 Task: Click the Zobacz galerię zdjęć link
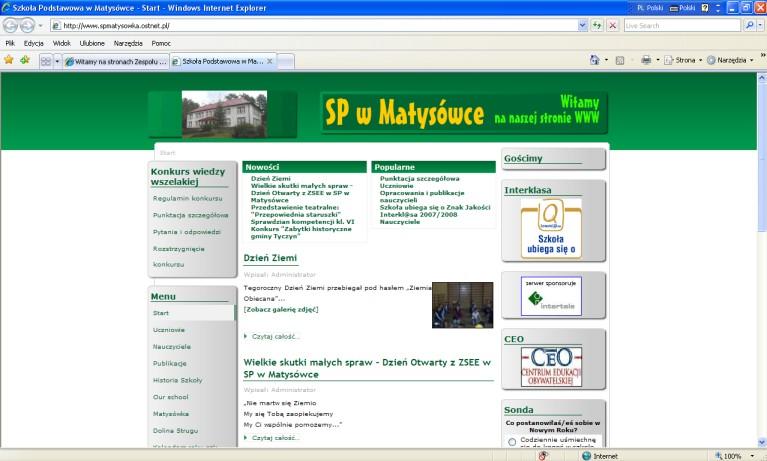coord(281,309)
